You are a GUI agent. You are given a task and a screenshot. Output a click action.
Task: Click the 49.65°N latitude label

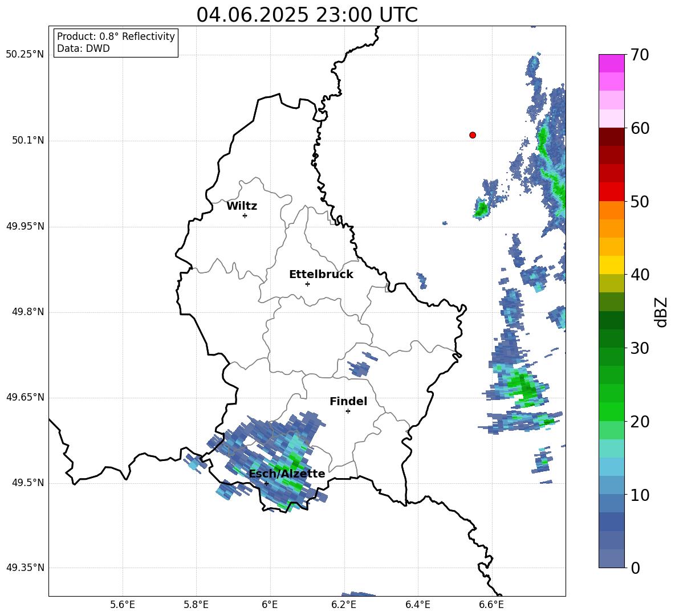click(x=25, y=397)
